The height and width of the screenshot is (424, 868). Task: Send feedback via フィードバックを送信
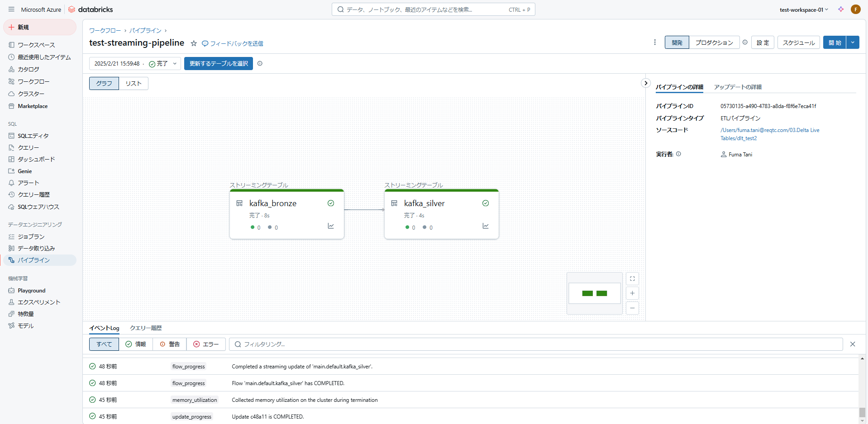(233, 43)
